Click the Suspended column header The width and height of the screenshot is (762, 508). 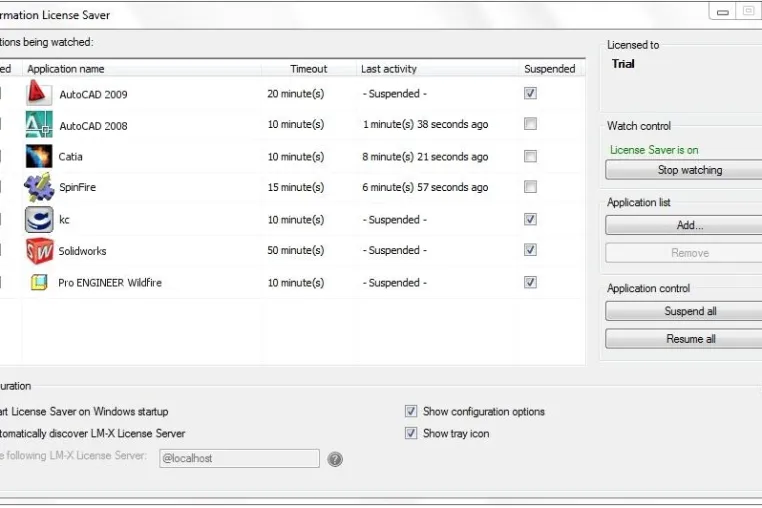tap(551, 69)
